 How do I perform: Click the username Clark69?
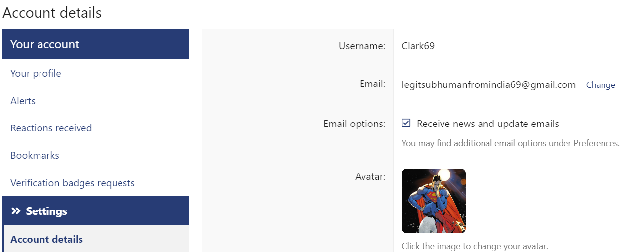[x=418, y=46]
